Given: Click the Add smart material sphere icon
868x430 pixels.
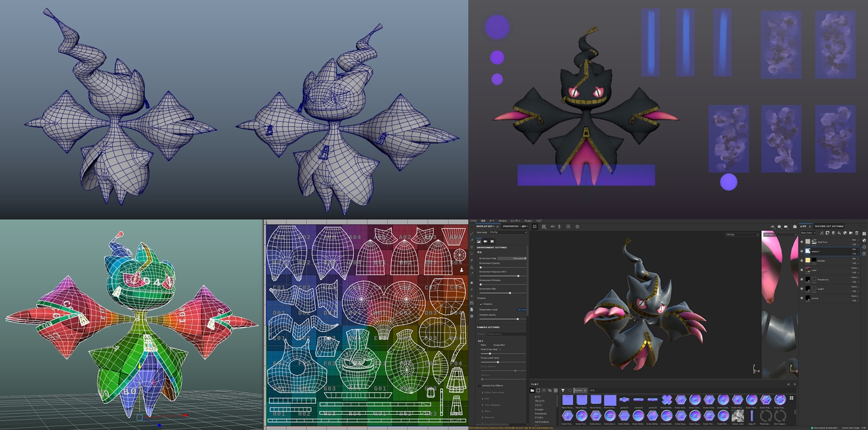Looking at the screenshot, I should (845, 233).
